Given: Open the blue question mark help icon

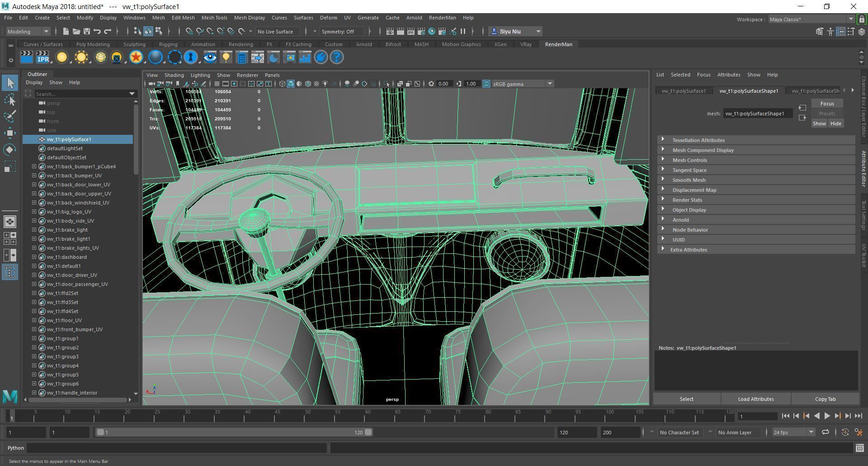Looking at the screenshot, I should click(337, 57).
